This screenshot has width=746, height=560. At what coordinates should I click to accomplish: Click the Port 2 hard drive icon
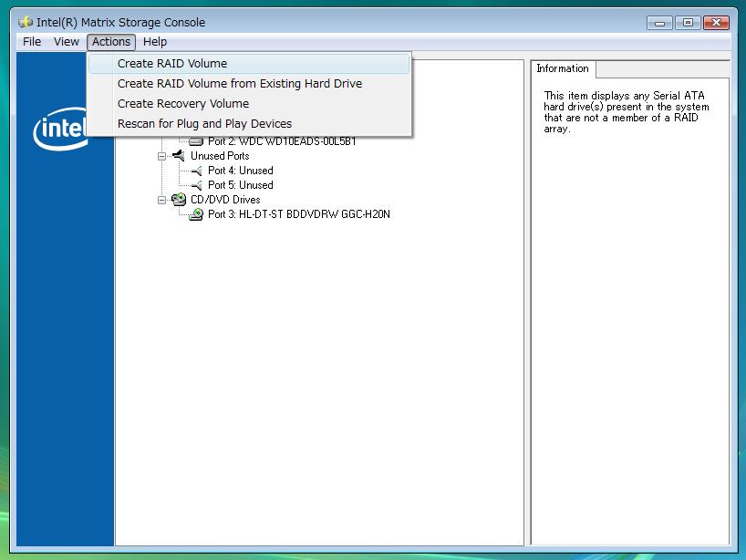coord(196,141)
